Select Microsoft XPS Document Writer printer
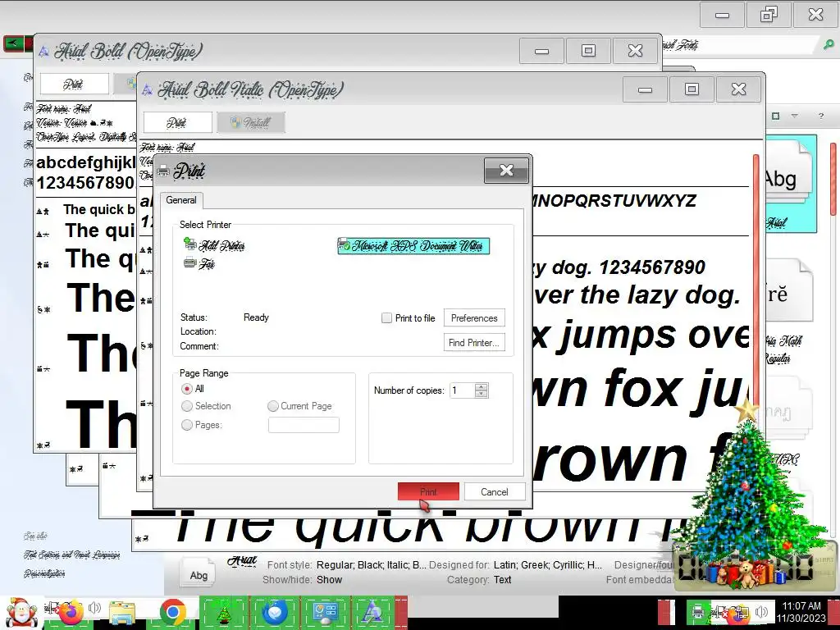 click(413, 246)
